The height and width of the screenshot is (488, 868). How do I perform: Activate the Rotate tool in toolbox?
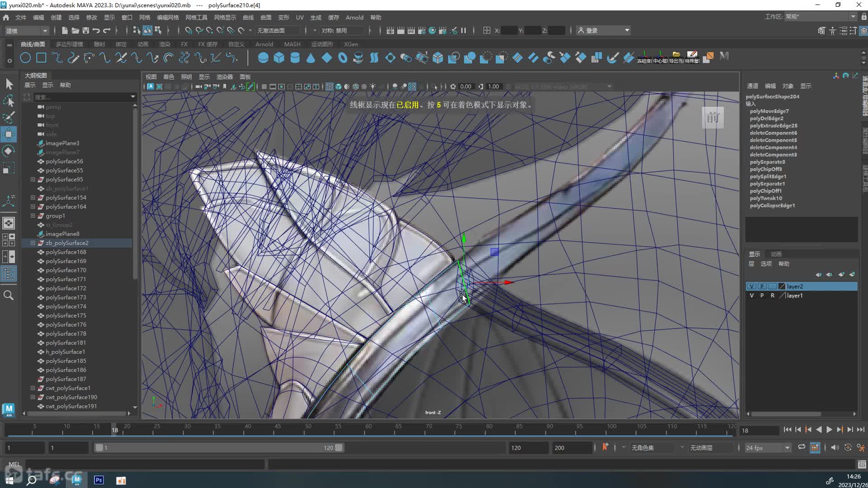[x=9, y=151]
